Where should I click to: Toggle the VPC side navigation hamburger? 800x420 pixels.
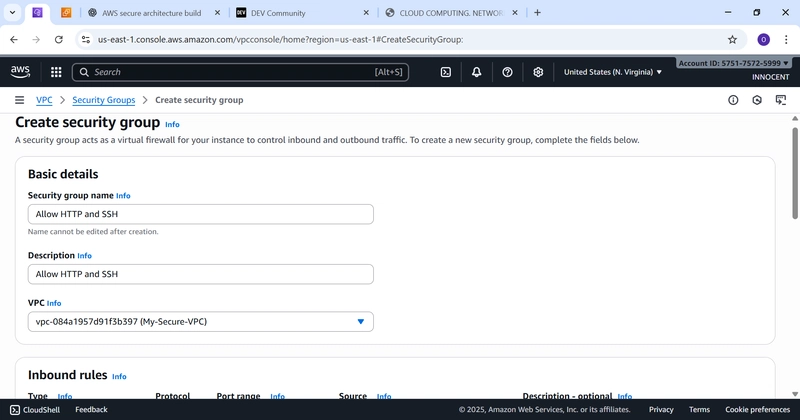19,100
